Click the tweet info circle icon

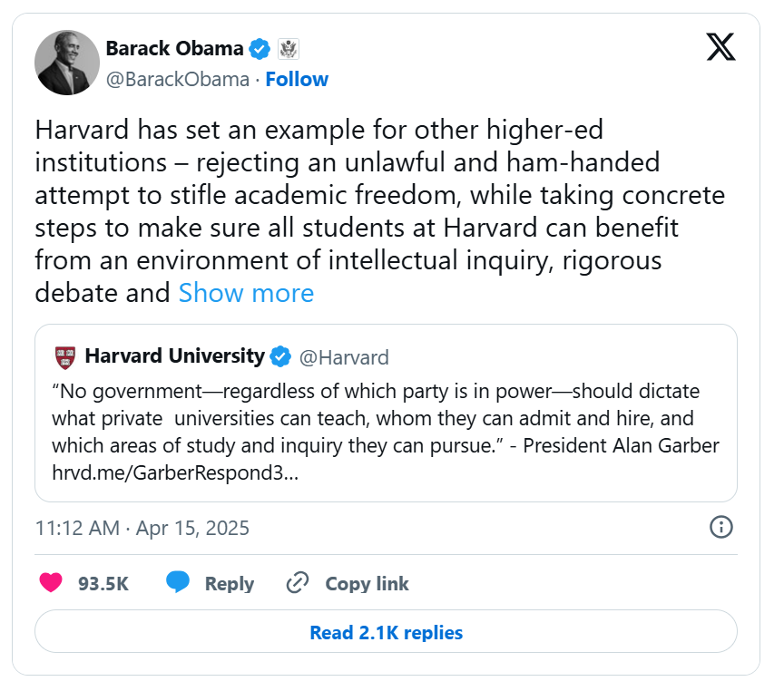point(721,527)
